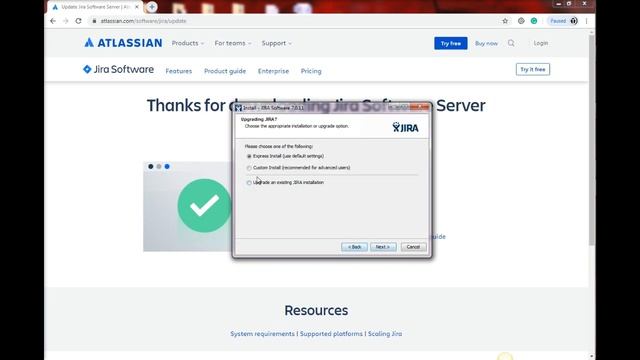640x360 pixels.
Task: Click the Atlassian logo
Action: [123, 42]
